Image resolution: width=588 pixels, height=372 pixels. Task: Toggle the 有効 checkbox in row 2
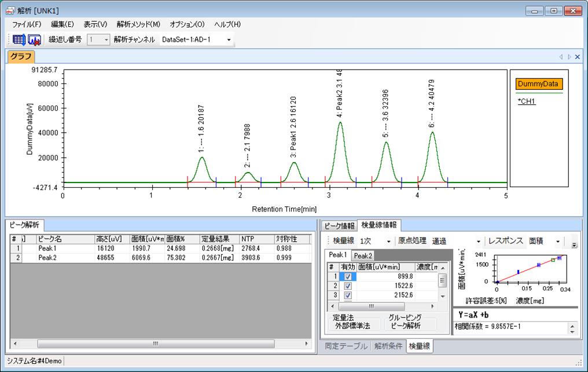pyautogui.click(x=348, y=286)
